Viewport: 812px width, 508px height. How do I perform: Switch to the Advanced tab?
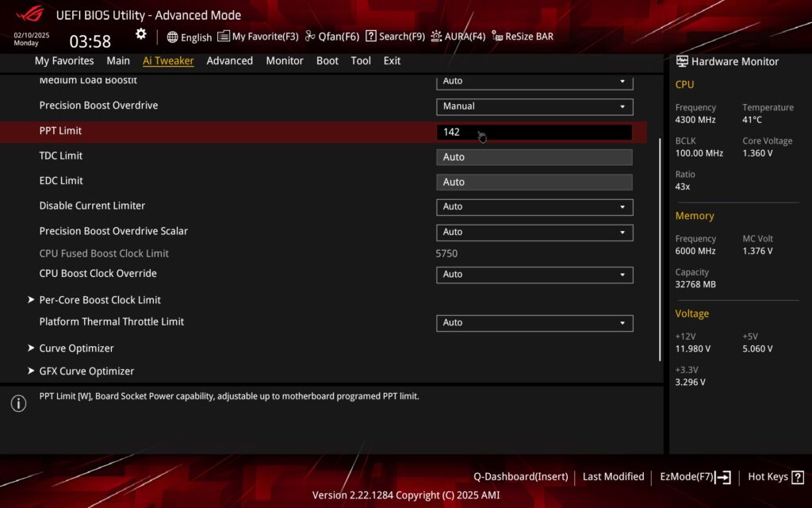[x=229, y=61]
